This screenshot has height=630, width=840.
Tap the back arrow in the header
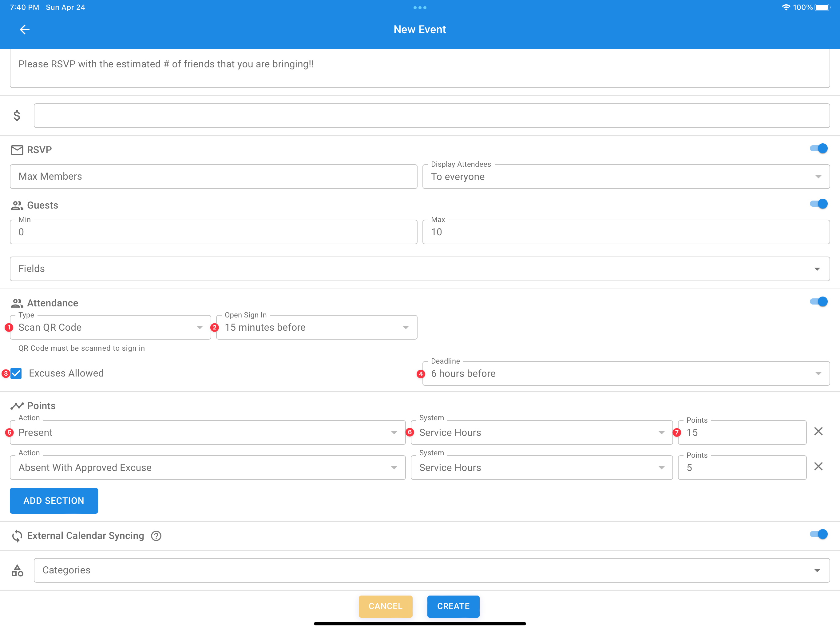pyautogui.click(x=25, y=29)
